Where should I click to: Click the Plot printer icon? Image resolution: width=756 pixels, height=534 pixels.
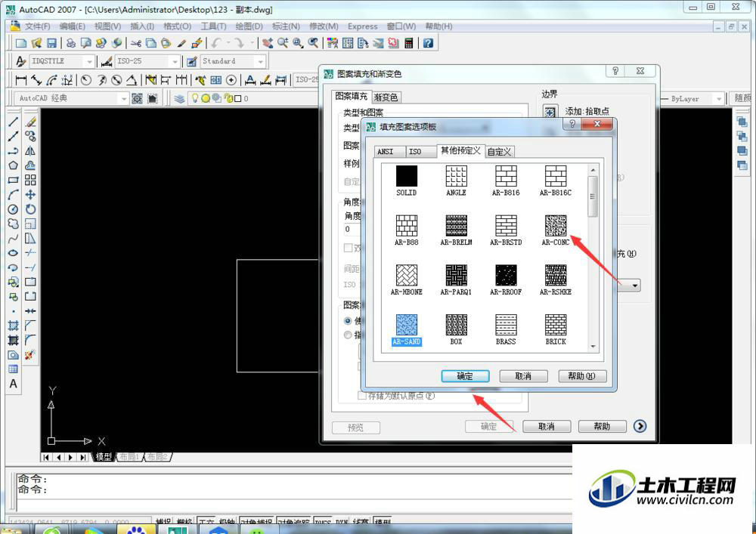pyautogui.click(x=71, y=43)
